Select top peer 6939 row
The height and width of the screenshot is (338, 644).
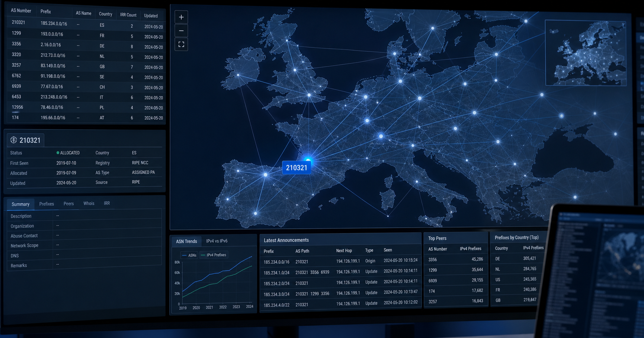(x=456, y=280)
